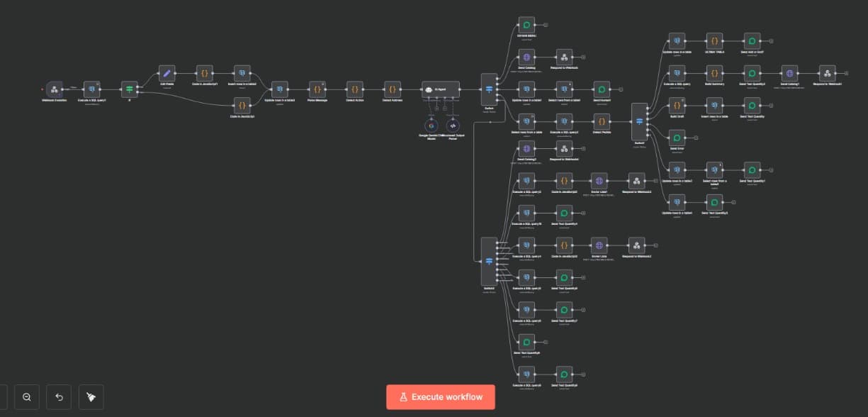Select the If node

[129, 89]
